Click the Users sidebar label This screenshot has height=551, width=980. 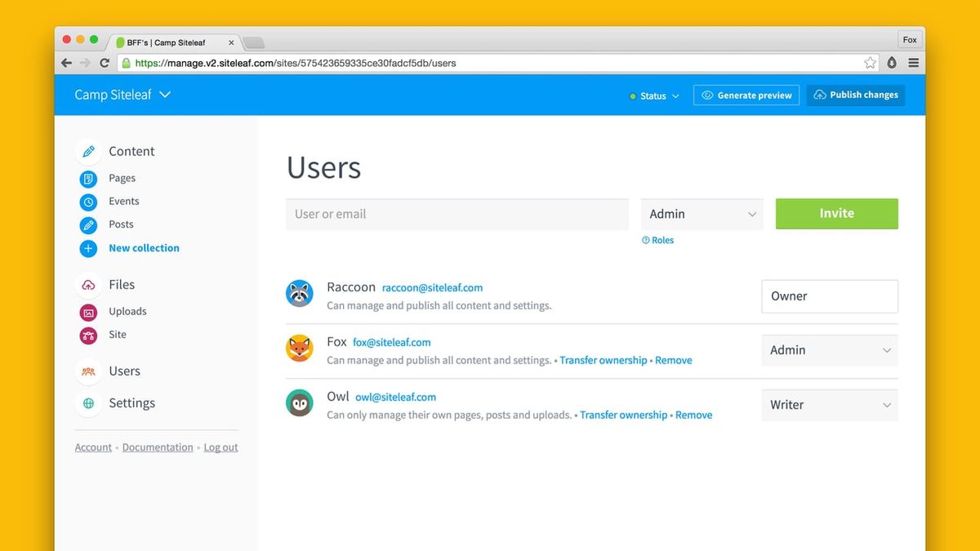[x=124, y=371]
